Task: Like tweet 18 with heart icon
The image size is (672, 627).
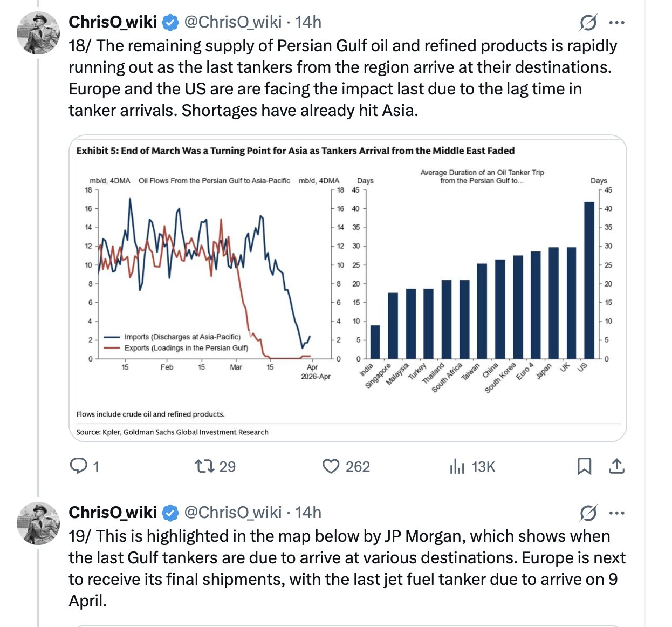Action: tap(331, 466)
